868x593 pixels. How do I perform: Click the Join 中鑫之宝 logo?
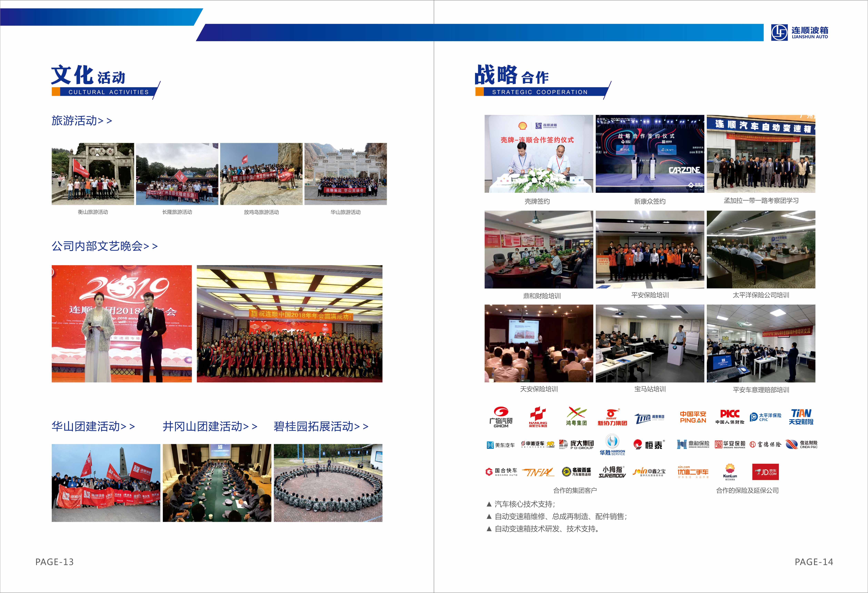point(649,472)
